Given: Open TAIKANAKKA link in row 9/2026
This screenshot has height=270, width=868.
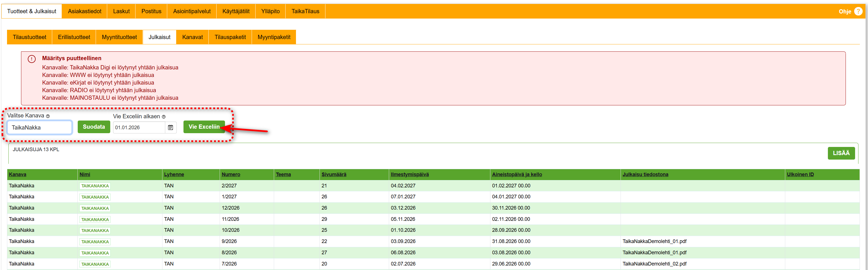Looking at the screenshot, I should point(95,242).
